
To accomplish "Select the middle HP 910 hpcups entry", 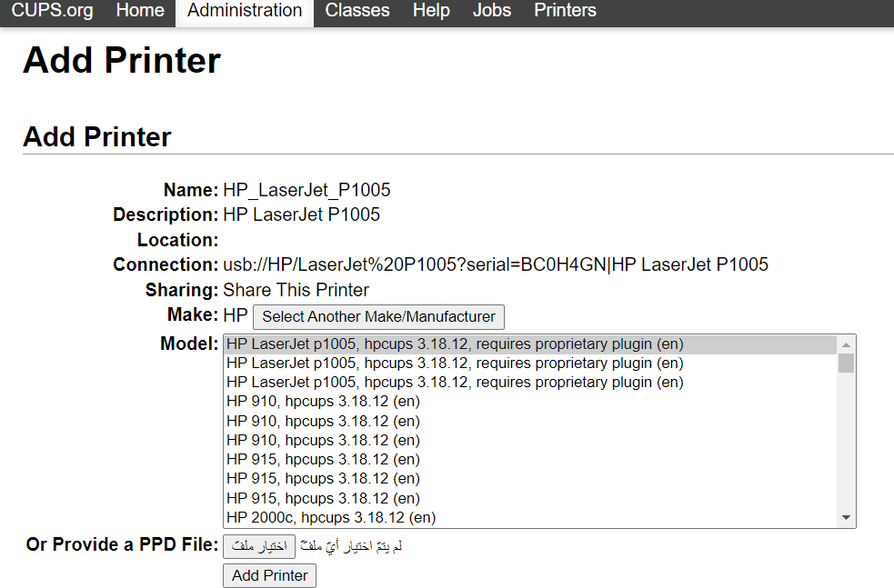I will click(x=323, y=422).
